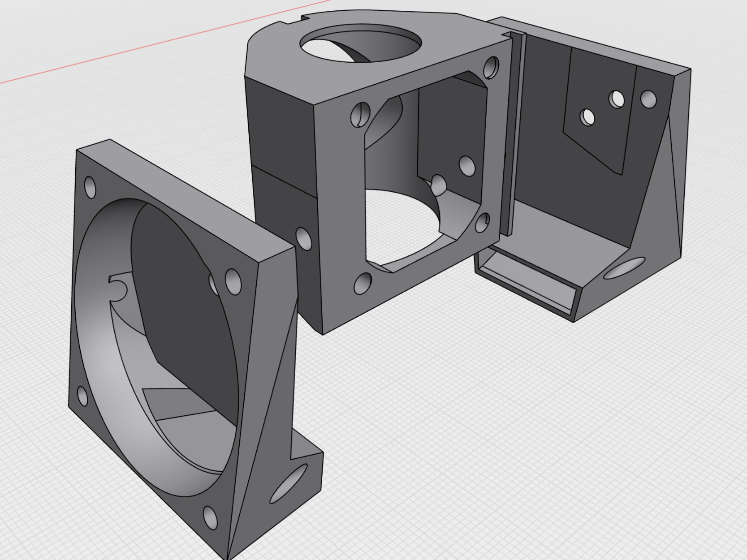This screenshot has width=747, height=560.
Task: Select the top-left mounting hole of fan frame
Action: click(x=90, y=187)
